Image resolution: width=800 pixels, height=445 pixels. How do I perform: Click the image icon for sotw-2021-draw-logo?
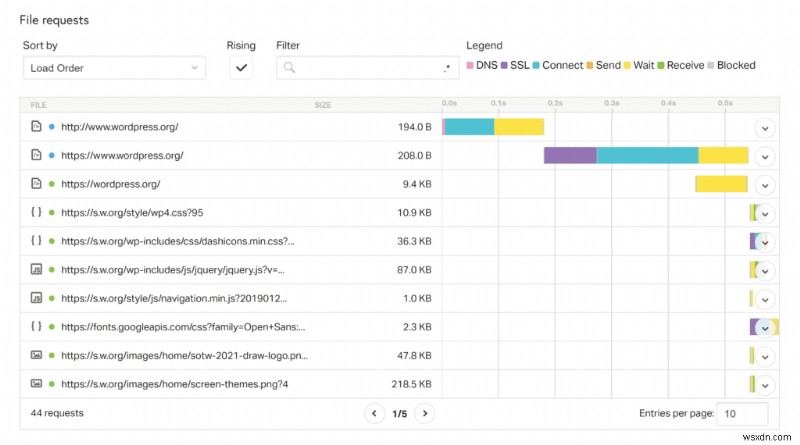tap(36, 355)
